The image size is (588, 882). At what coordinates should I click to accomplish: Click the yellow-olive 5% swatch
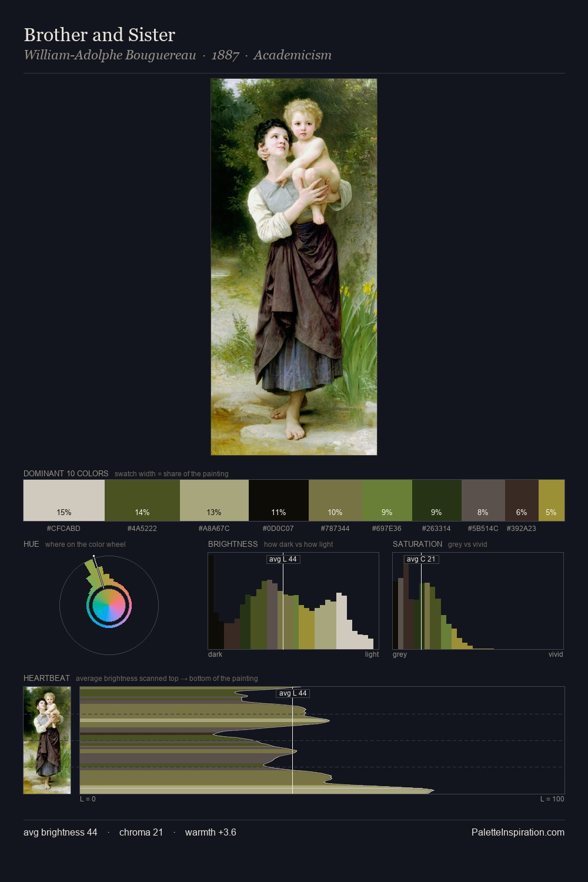point(552,500)
